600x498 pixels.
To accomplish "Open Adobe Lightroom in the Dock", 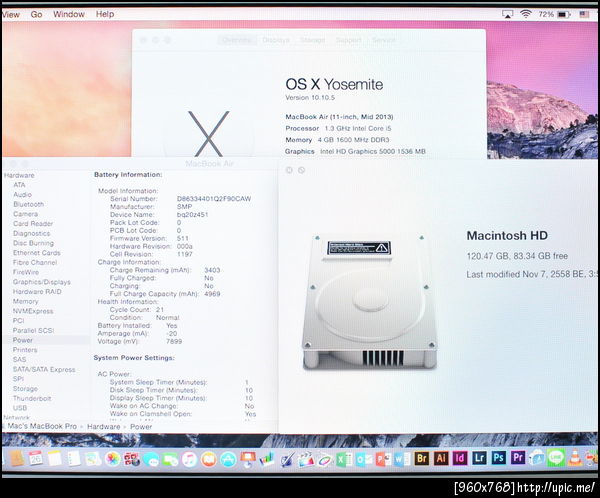I will pos(479,457).
